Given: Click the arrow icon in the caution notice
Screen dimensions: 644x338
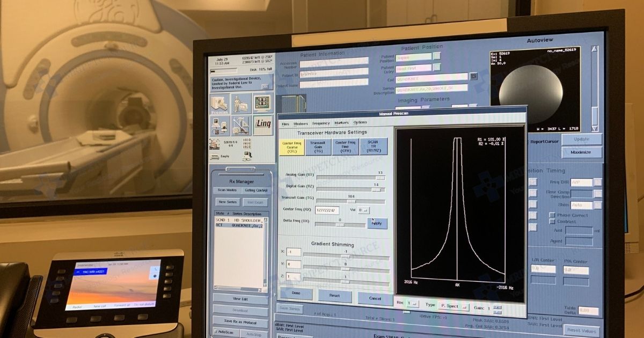Looking at the screenshot, I should click(265, 86).
